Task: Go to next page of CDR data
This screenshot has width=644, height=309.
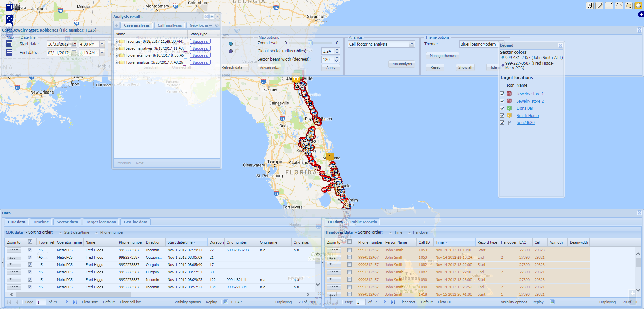Action: [67, 302]
